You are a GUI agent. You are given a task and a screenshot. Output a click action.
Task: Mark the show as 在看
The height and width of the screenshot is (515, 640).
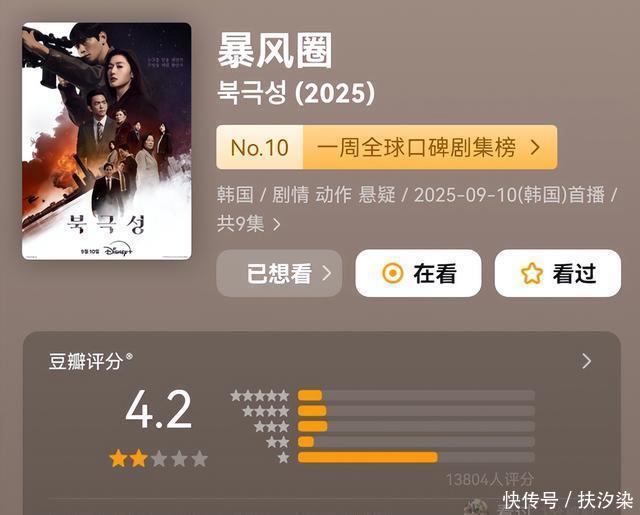418,273
